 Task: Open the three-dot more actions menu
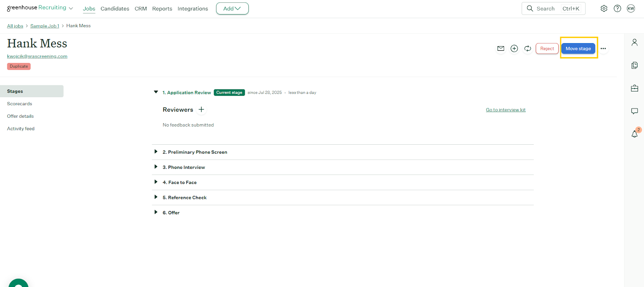603,48
